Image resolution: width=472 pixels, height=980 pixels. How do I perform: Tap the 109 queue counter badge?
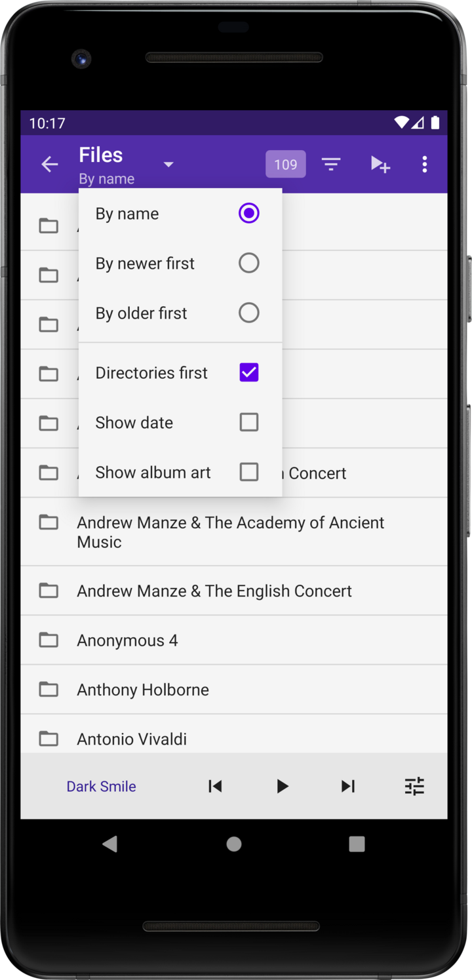285,165
